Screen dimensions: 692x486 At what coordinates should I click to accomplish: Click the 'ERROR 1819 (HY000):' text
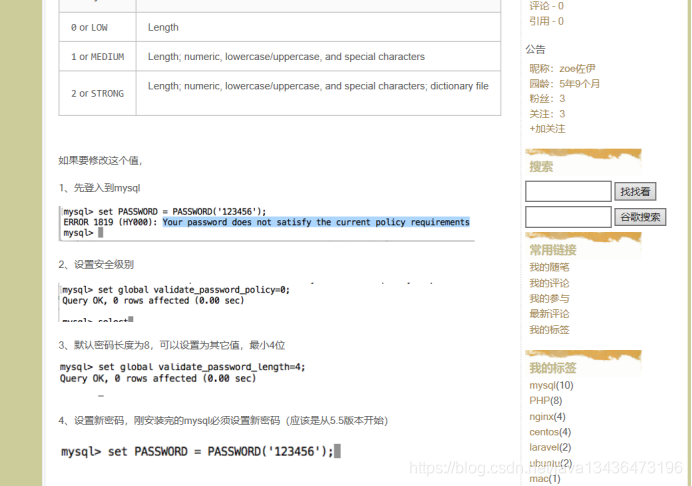pyautogui.click(x=110, y=222)
